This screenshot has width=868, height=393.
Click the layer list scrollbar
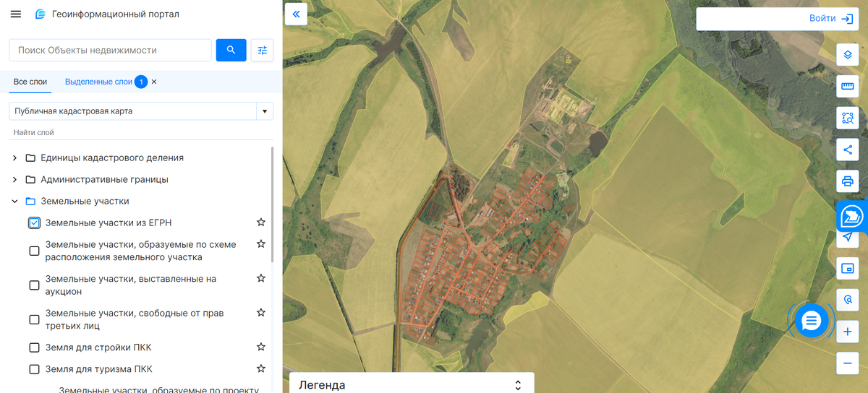click(x=272, y=204)
